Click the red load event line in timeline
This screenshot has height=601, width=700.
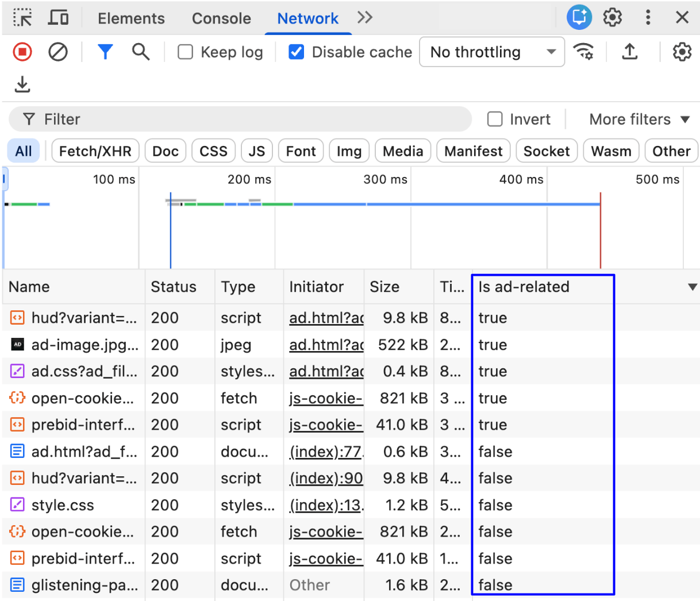(601, 230)
